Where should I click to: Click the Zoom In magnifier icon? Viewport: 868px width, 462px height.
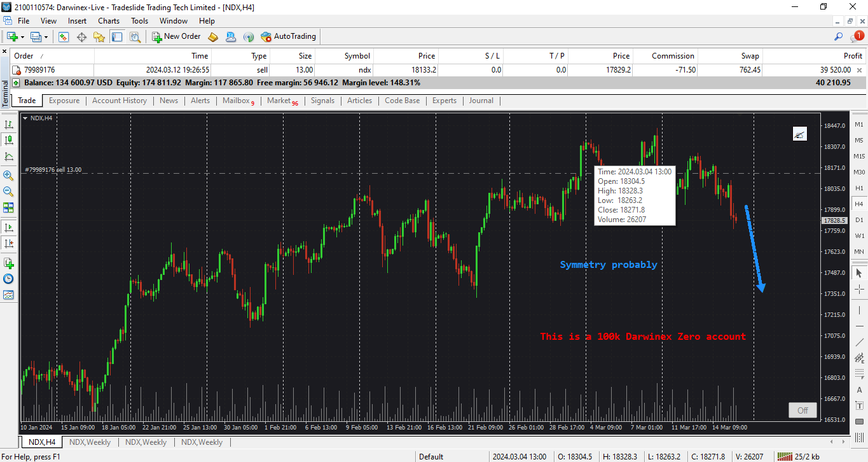coord(8,176)
